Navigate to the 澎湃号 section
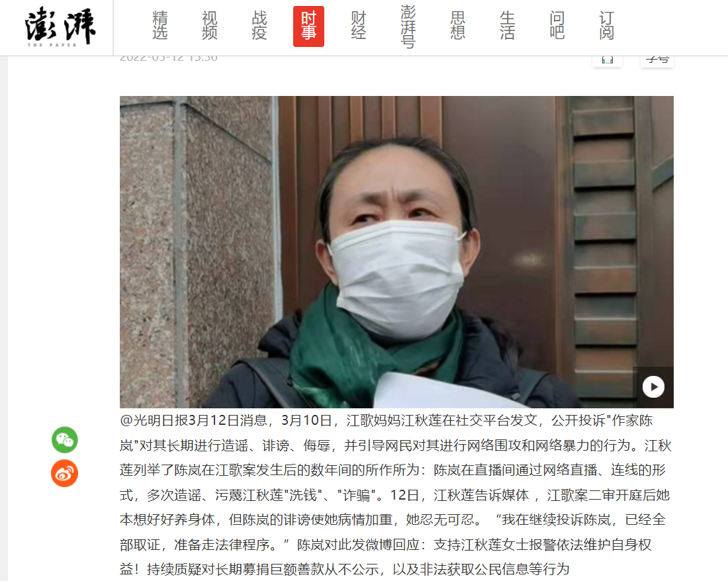 click(x=408, y=26)
